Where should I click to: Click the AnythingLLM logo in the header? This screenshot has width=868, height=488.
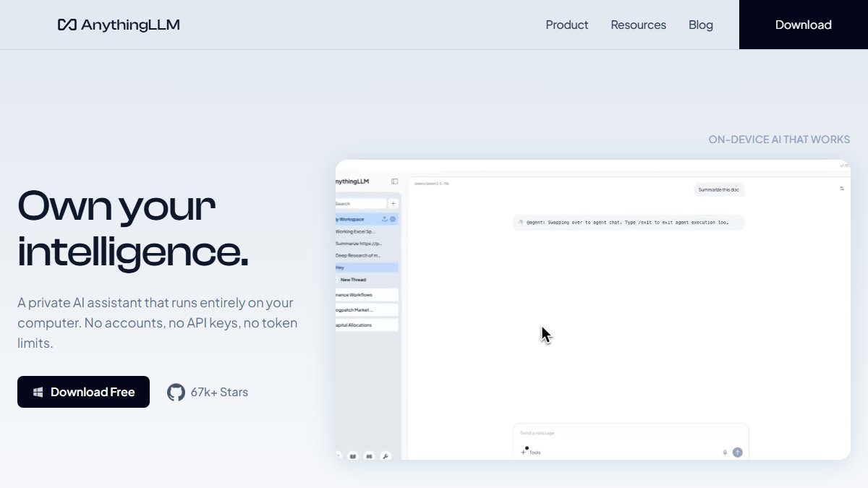119,25
